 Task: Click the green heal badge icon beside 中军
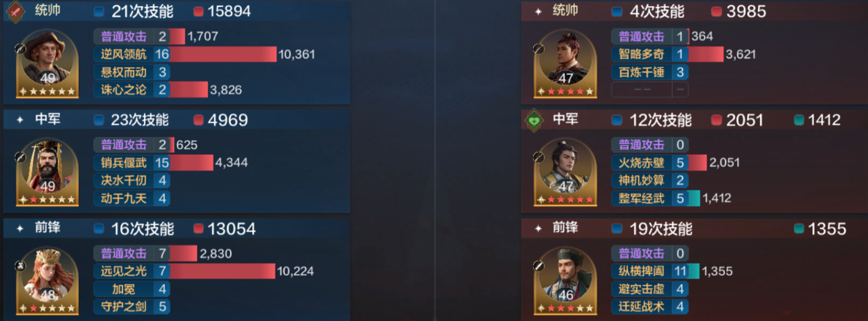point(533,120)
